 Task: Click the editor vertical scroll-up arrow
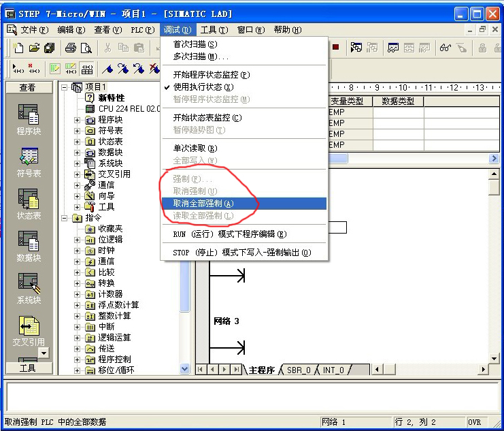coord(494,174)
